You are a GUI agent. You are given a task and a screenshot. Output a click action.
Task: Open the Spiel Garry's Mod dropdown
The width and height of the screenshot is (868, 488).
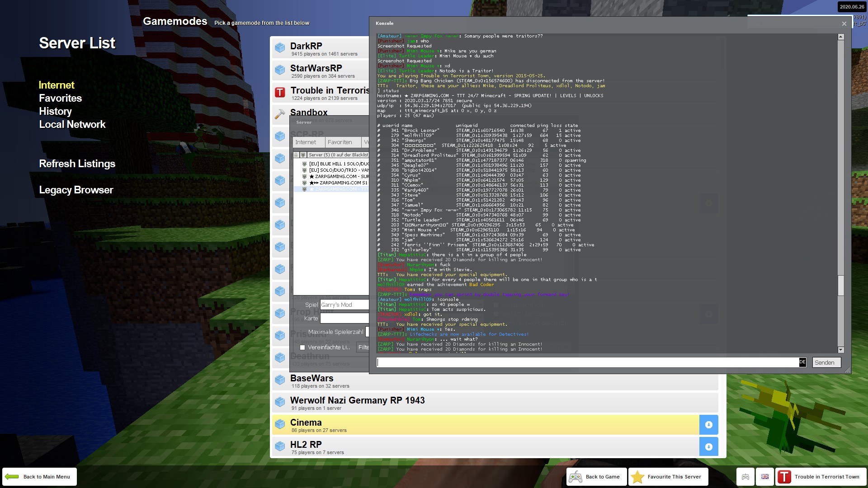point(344,305)
